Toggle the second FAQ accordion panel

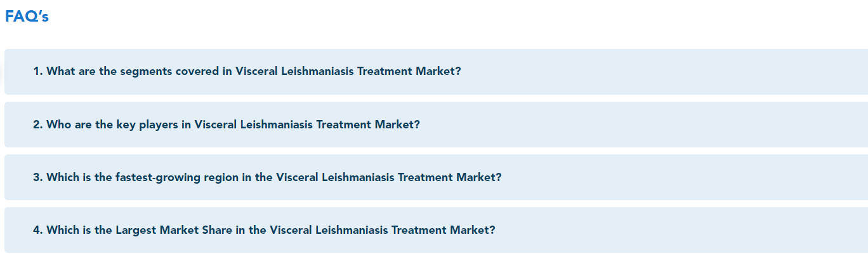[x=436, y=125]
